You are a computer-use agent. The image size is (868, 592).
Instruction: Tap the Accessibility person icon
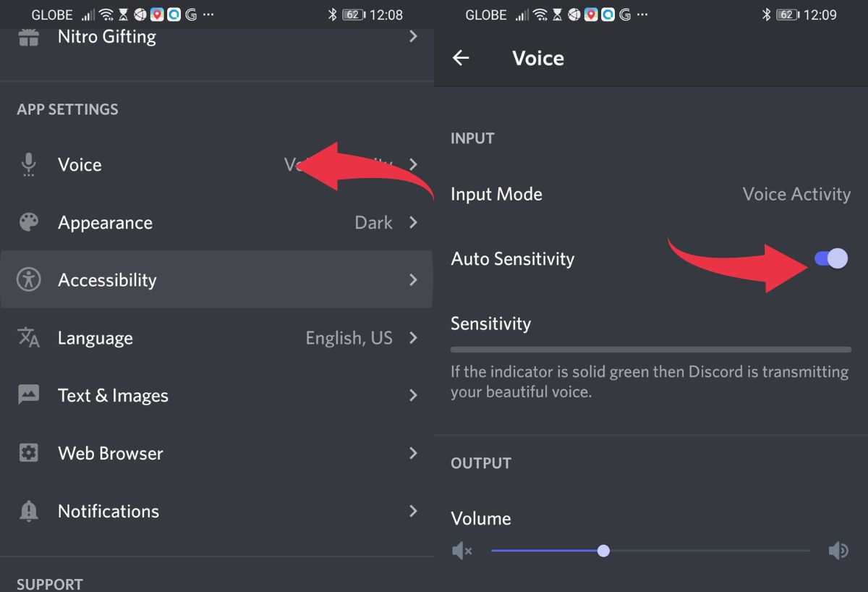[x=29, y=279]
